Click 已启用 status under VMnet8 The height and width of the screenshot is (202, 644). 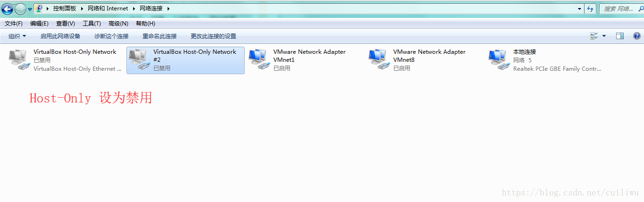[x=402, y=68]
